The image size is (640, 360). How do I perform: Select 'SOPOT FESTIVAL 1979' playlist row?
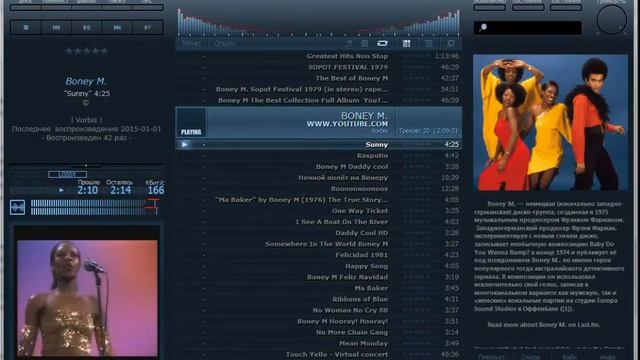[319, 67]
